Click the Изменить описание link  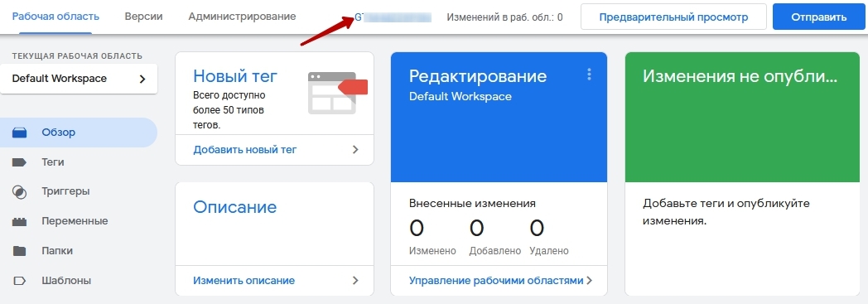click(244, 281)
